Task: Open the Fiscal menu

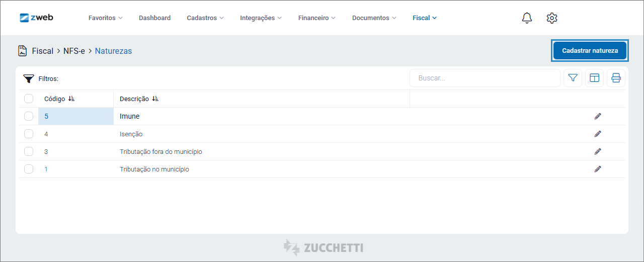Action: coord(424,18)
